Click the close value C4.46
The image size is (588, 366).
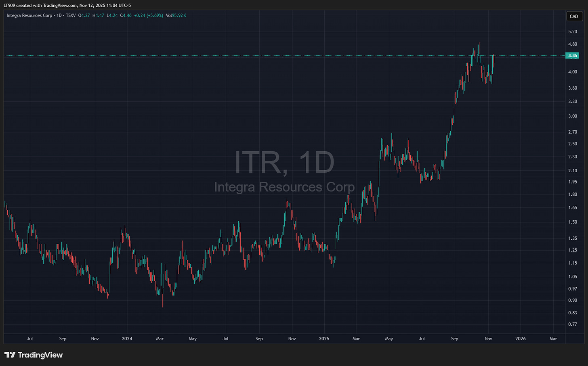pos(126,15)
